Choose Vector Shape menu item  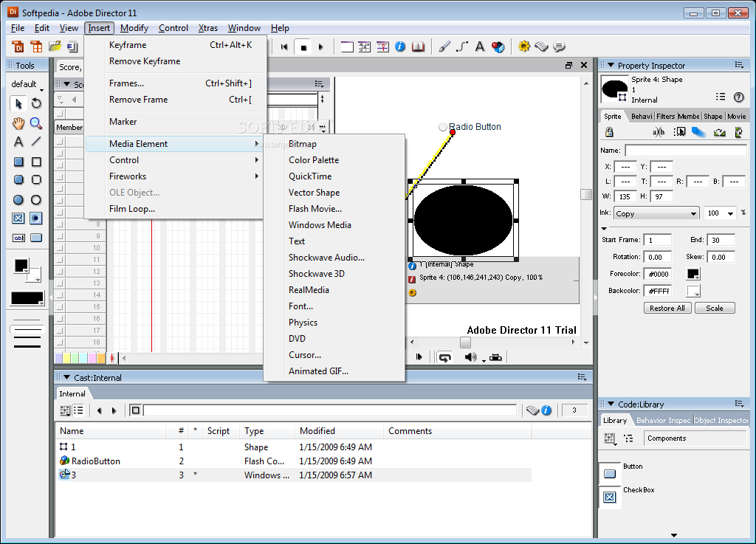click(334, 193)
